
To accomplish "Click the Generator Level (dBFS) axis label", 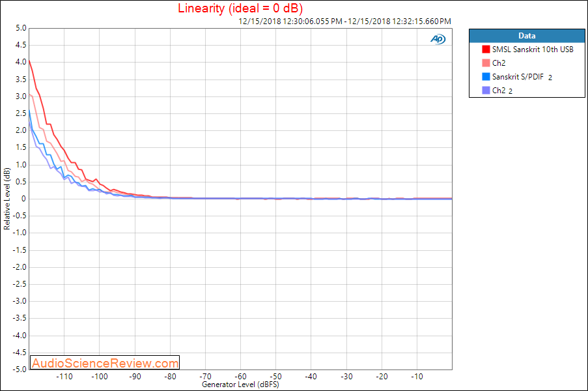I will pos(240,384).
